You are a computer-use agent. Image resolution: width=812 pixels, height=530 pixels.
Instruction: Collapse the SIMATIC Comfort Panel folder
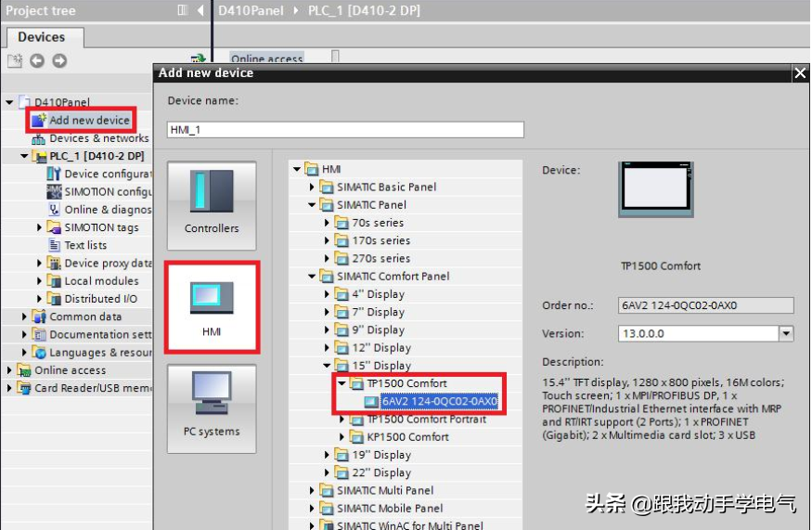[312, 277]
